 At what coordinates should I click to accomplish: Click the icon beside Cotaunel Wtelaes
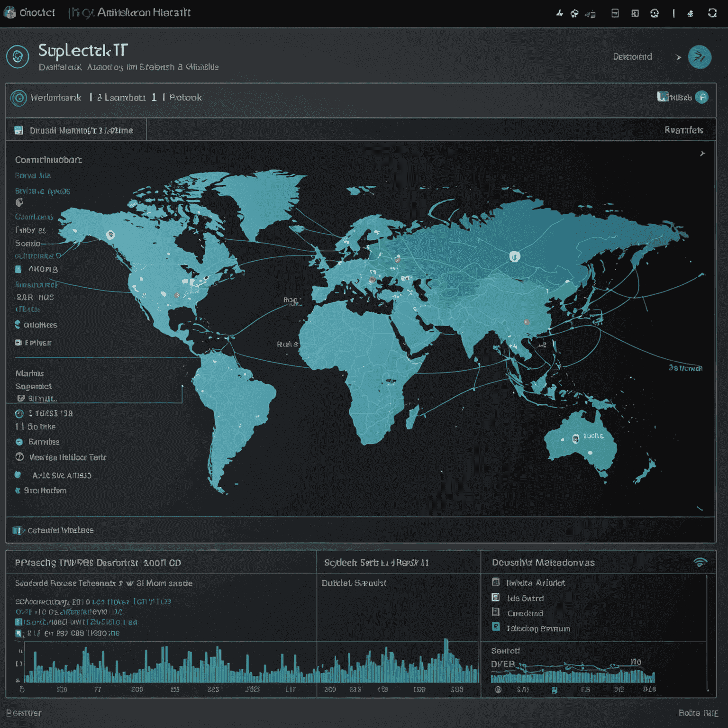[x=18, y=530]
